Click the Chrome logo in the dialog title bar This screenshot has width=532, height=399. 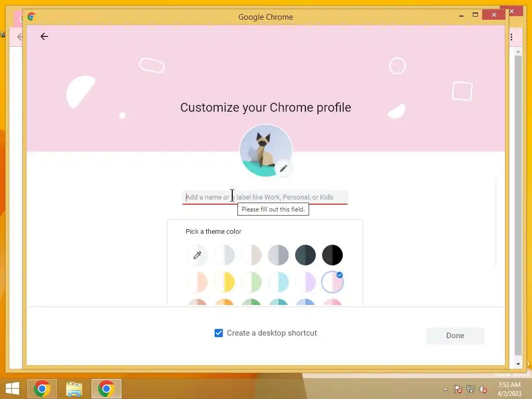(x=31, y=17)
